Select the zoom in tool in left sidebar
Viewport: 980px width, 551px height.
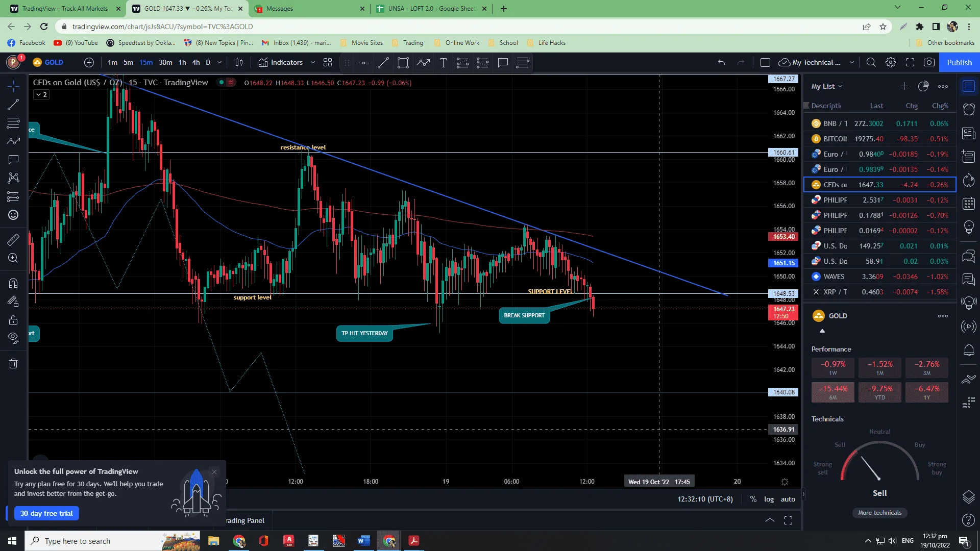point(13,258)
